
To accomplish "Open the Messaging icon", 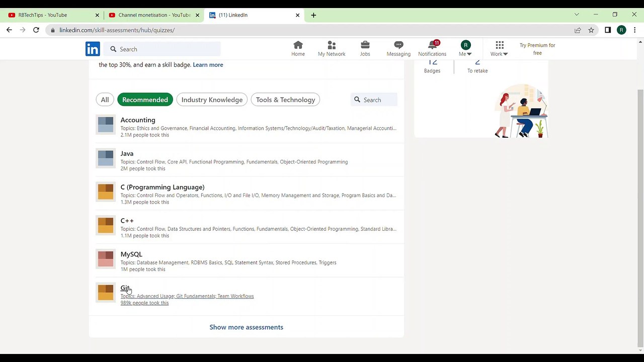I will click(398, 49).
